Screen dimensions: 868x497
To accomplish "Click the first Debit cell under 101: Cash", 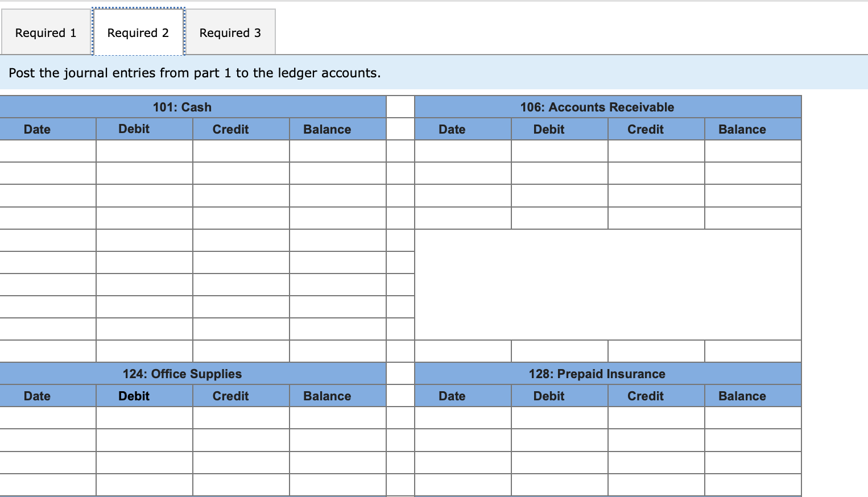I will (144, 151).
